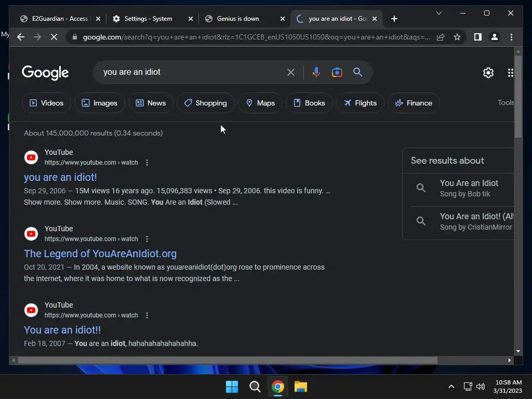Start voice search with microphone
532x399 pixels.
pos(316,72)
